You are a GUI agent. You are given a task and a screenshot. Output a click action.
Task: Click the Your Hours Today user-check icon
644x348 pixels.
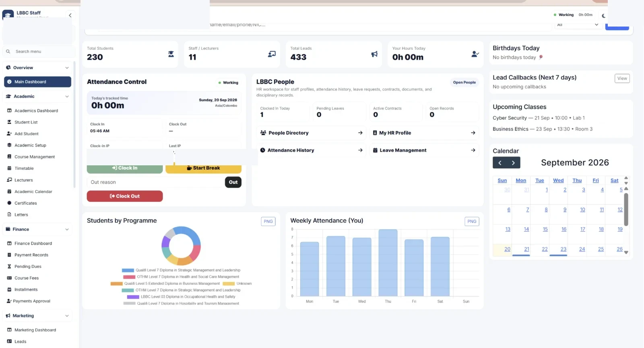pyautogui.click(x=475, y=54)
